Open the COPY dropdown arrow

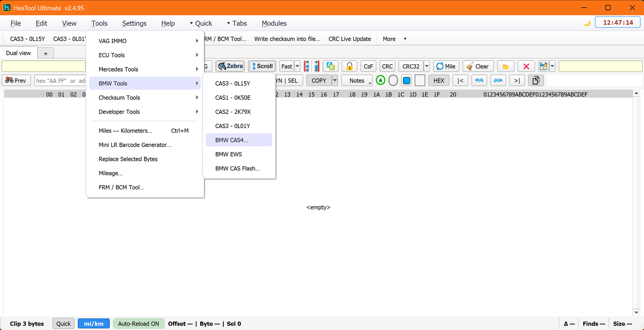pyautogui.click(x=334, y=80)
